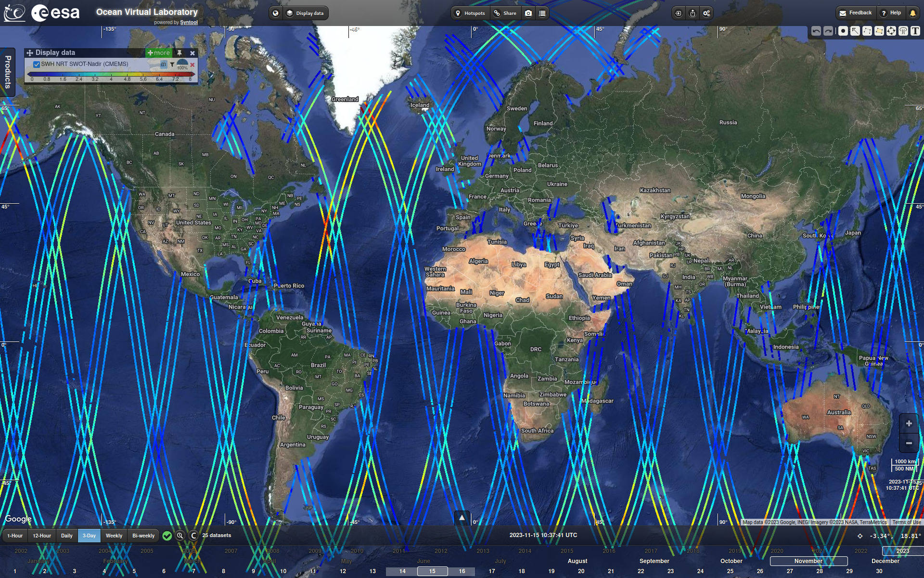Click the green +more button
The height and width of the screenshot is (578, 924).
(x=159, y=53)
